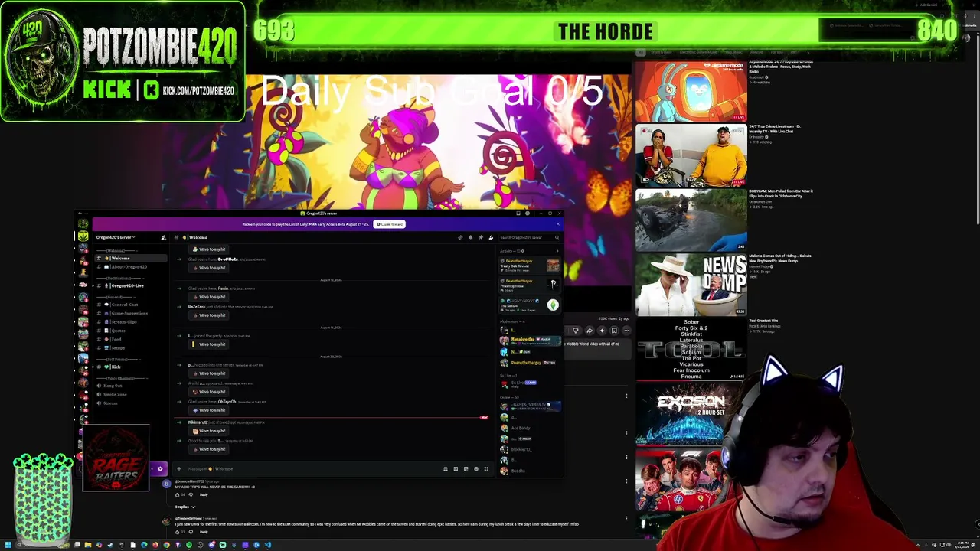Click the gift icon in Discord message bar

click(446, 469)
